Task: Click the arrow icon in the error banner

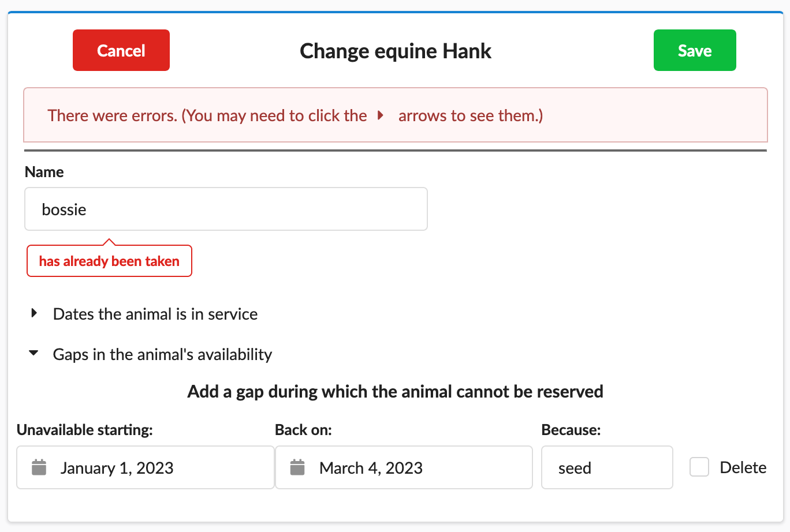Action: [x=381, y=115]
